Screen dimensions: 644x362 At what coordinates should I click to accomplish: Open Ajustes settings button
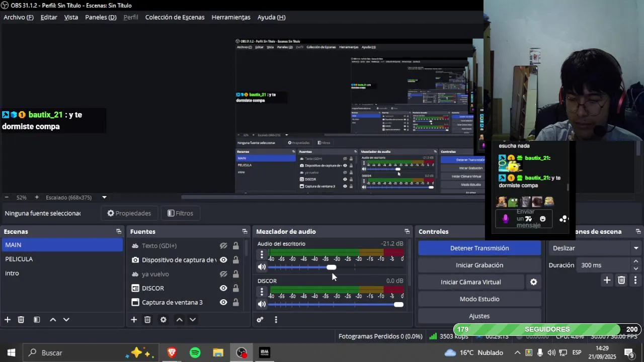click(479, 316)
